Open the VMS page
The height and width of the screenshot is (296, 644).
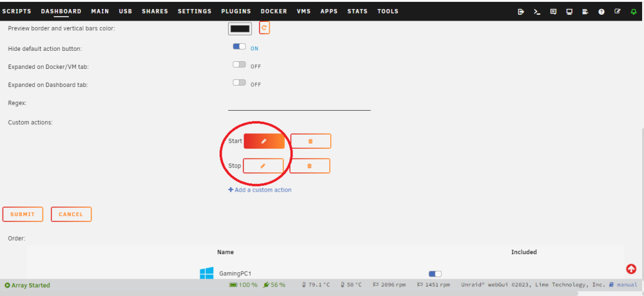[303, 12]
